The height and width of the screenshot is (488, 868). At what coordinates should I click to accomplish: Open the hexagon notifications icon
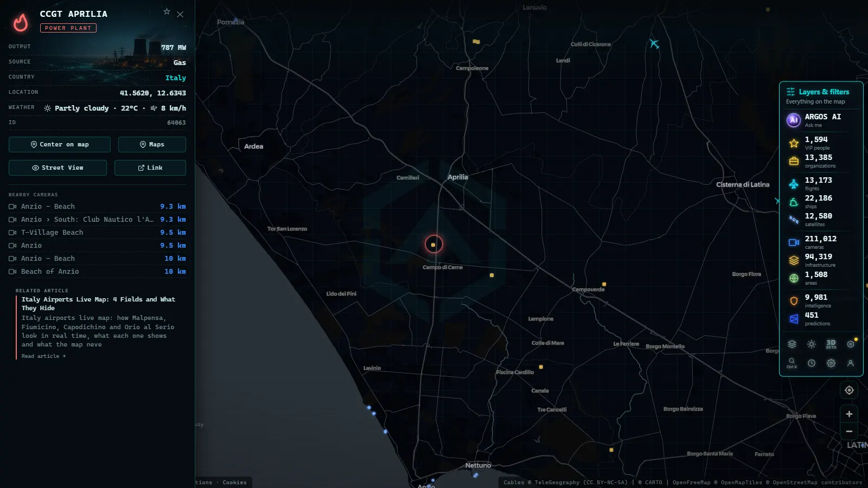point(851,344)
